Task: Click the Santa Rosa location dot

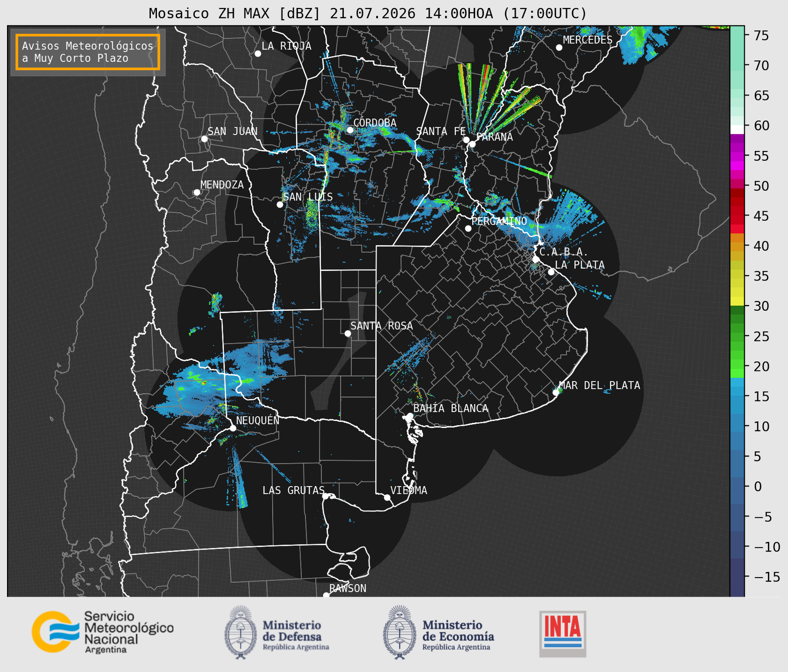Action: (348, 333)
